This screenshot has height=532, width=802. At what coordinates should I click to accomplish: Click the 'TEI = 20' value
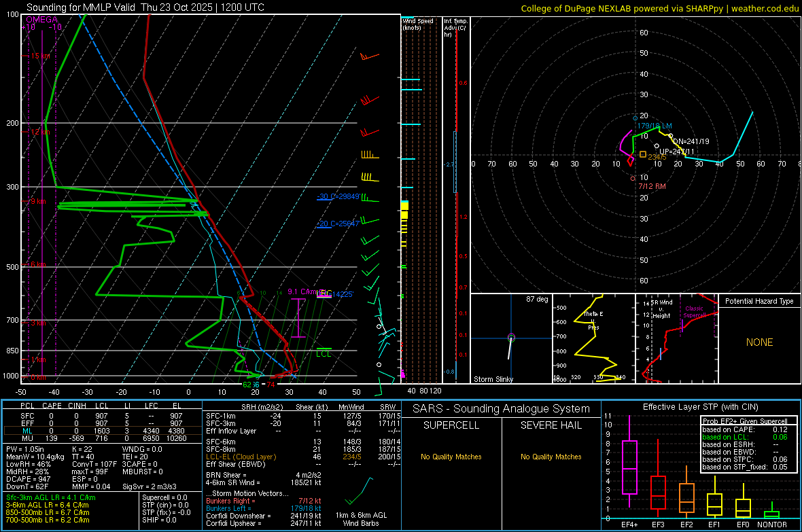coord(135,457)
